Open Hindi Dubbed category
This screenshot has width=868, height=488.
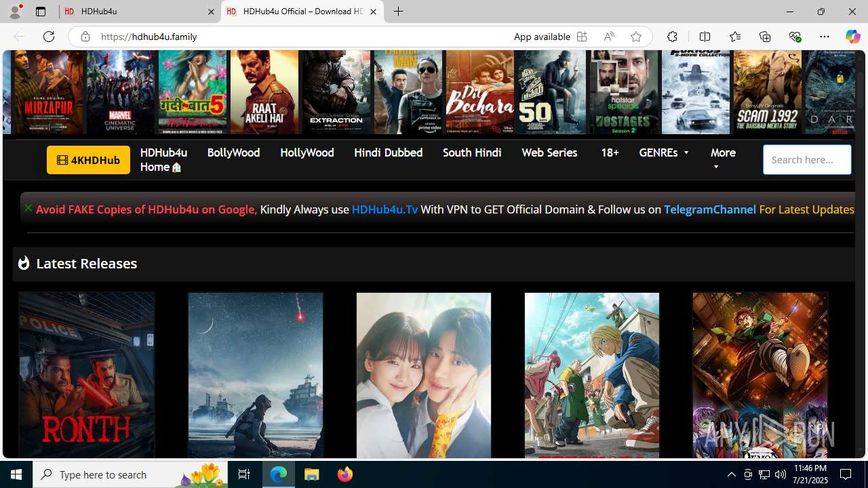(x=388, y=152)
